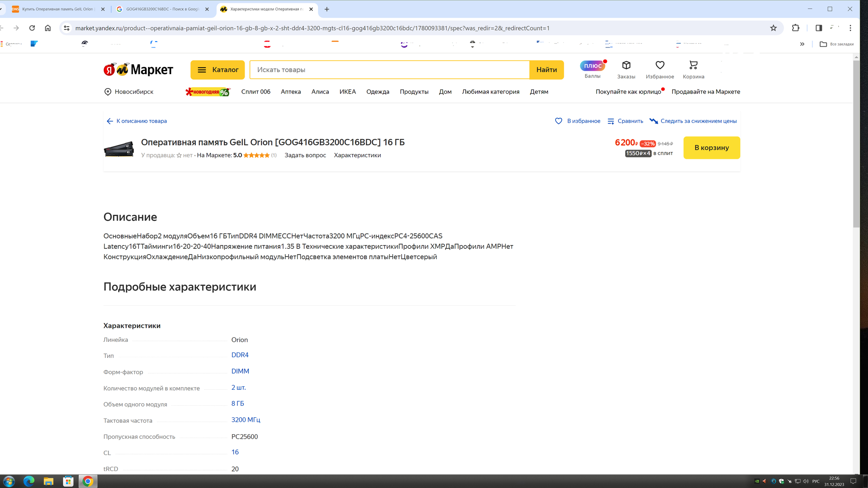Enable Следить за снижением цены
Viewport: 868px width, 488px height.
[693, 121]
